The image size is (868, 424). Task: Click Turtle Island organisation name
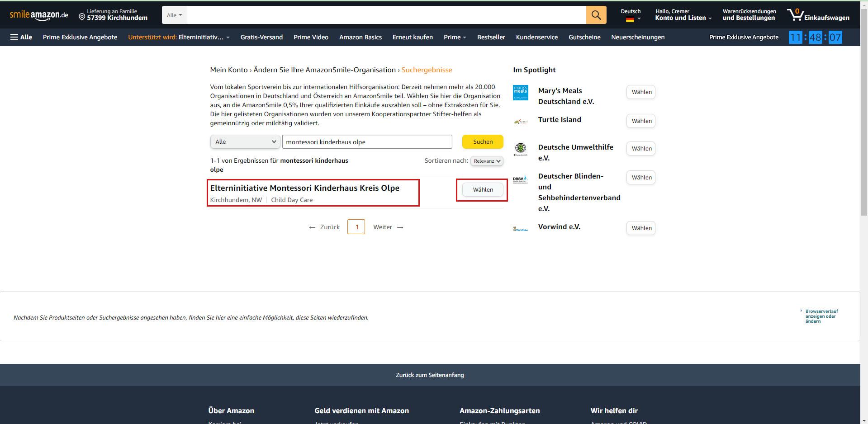point(560,120)
